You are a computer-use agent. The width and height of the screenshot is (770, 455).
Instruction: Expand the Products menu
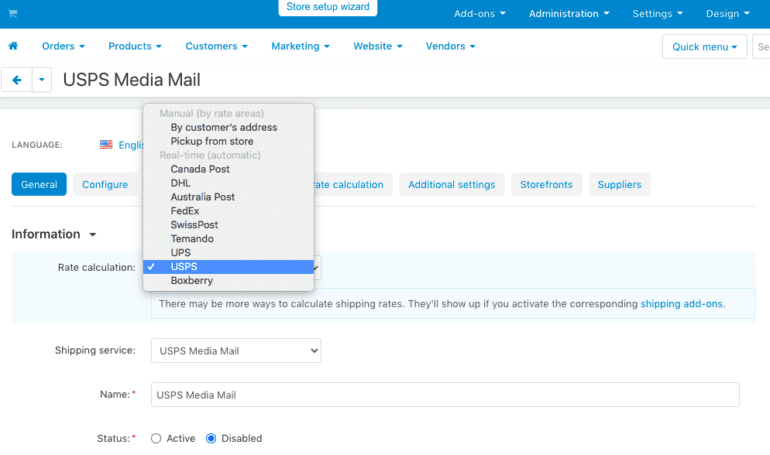135,46
